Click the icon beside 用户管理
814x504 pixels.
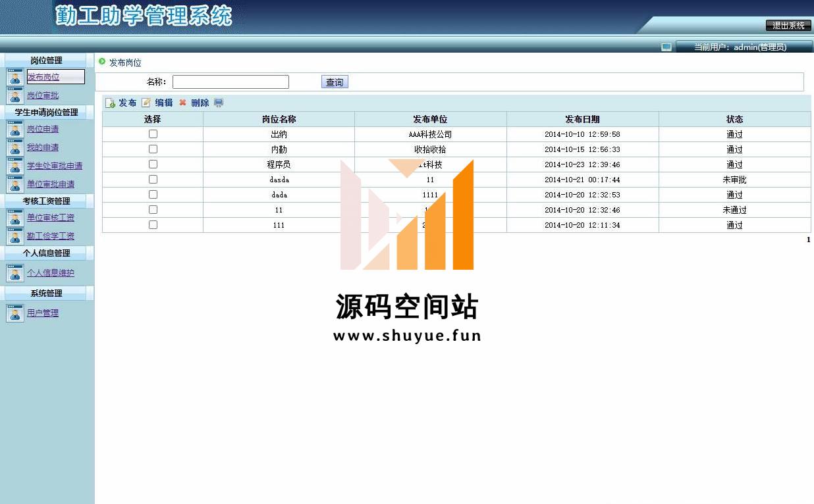click(15, 313)
